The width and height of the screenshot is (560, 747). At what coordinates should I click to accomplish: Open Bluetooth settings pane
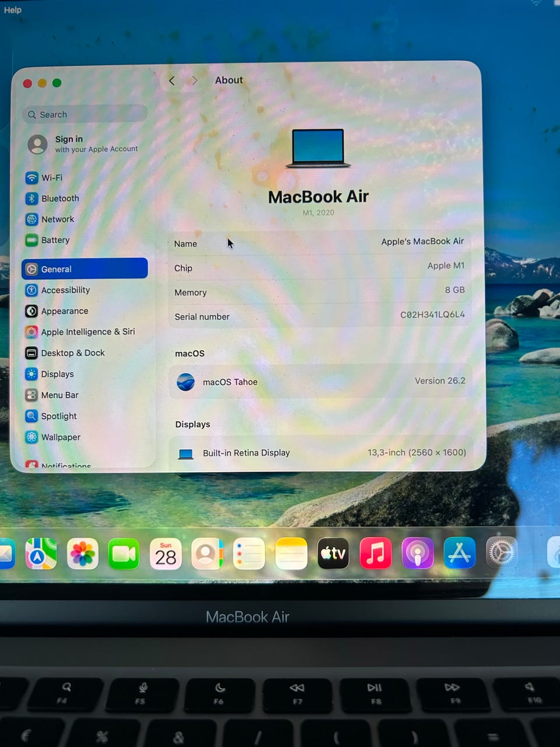pos(52,198)
